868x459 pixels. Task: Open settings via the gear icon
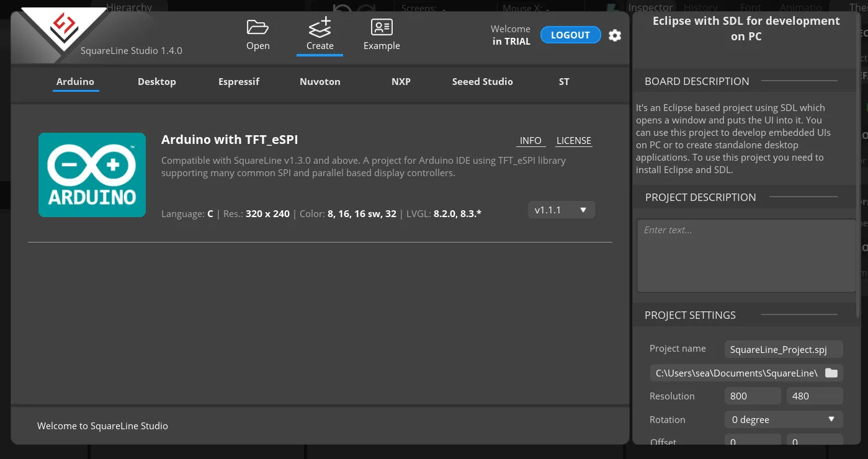615,35
